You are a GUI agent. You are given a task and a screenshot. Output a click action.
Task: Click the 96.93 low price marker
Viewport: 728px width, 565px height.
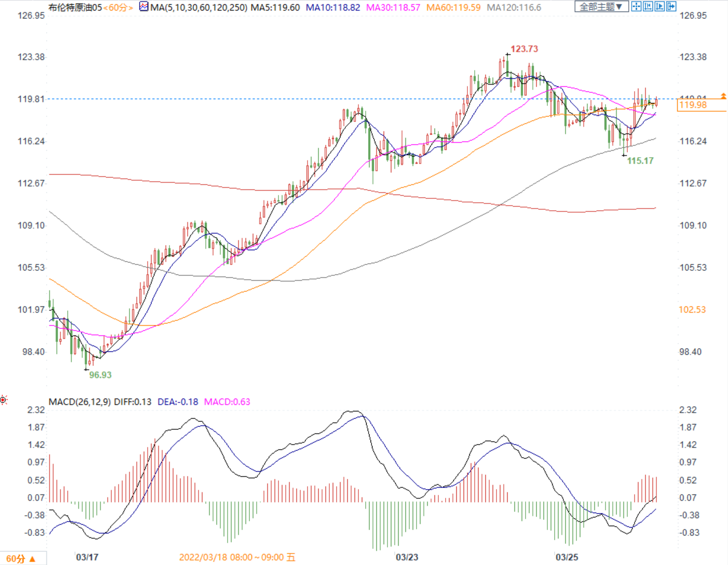(x=100, y=375)
